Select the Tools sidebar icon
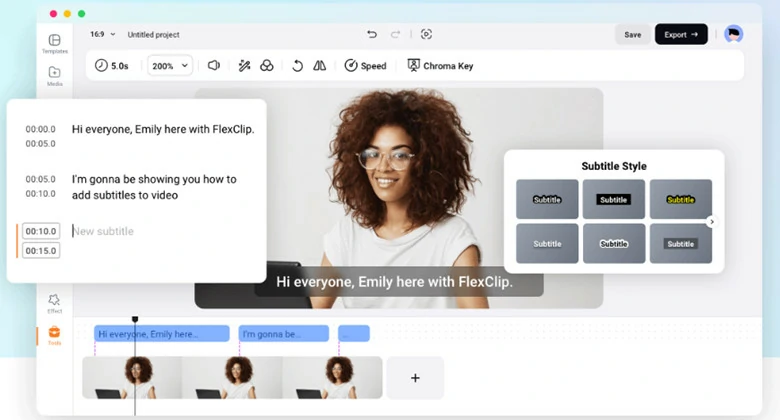This screenshot has width=780, height=420. [54, 335]
